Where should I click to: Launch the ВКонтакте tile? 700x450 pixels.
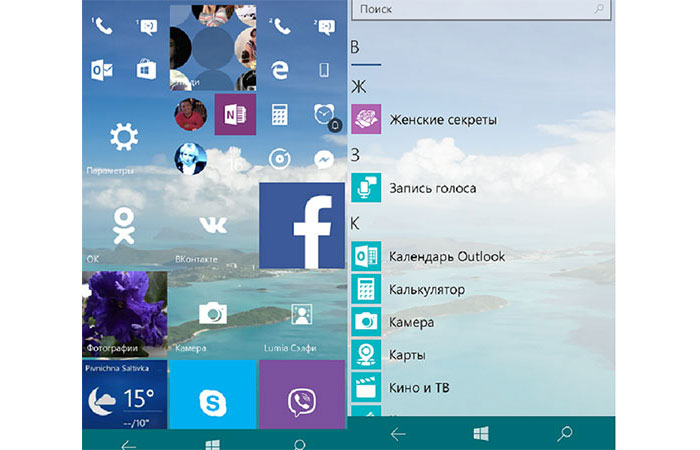pyautogui.click(x=213, y=225)
